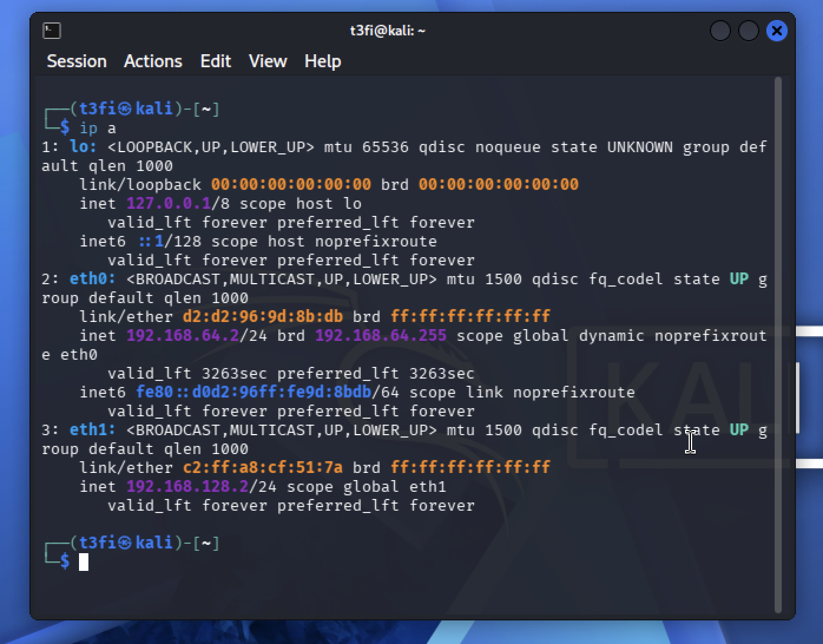The width and height of the screenshot is (823, 644).
Task: Click the 'eth1:' interface name
Action: pos(93,430)
